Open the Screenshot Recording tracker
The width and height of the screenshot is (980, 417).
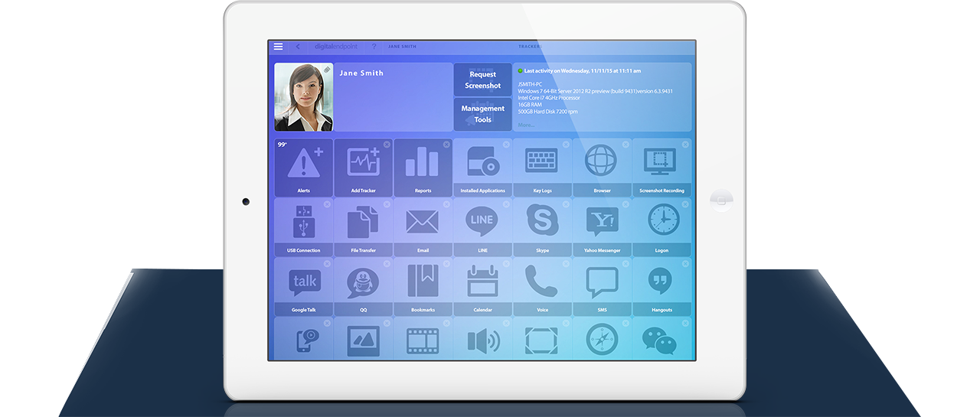(x=661, y=168)
